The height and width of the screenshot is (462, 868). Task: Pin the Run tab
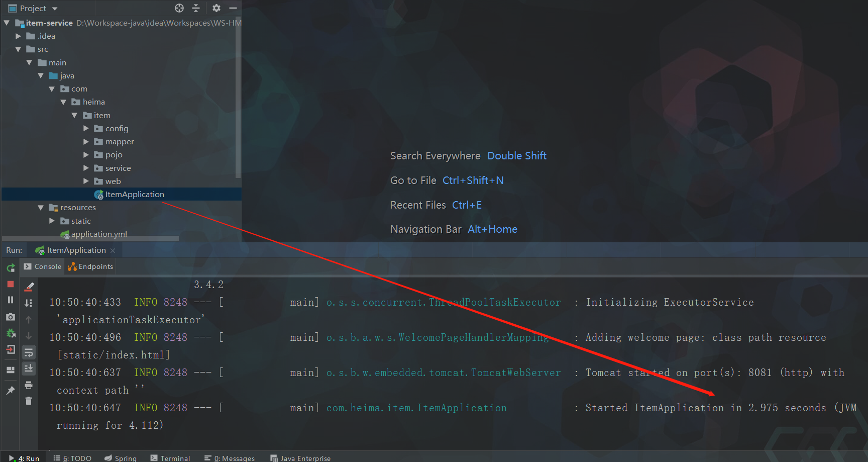[11, 390]
